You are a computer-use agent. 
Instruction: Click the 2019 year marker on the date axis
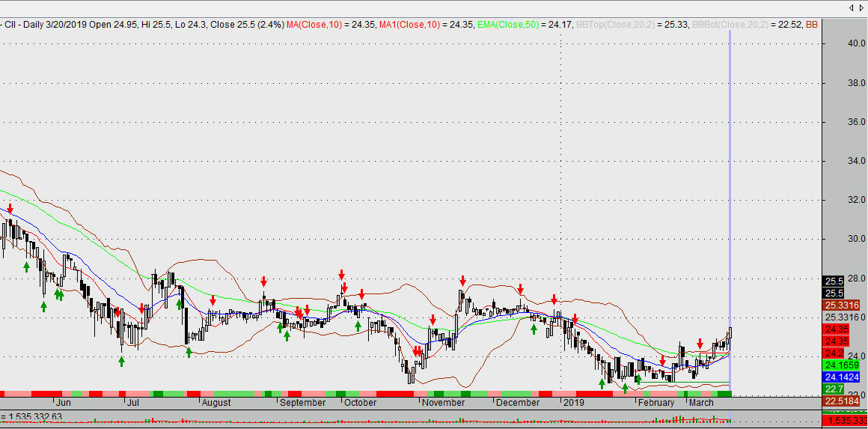pos(572,403)
